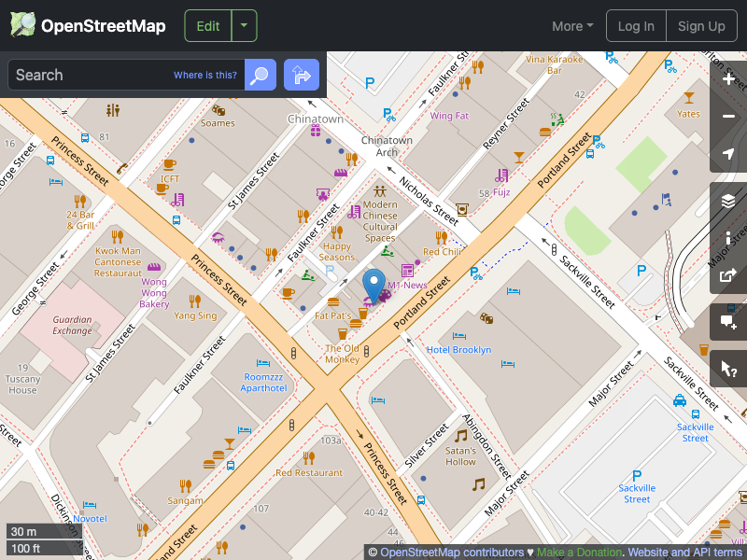Show my current location

(x=728, y=154)
